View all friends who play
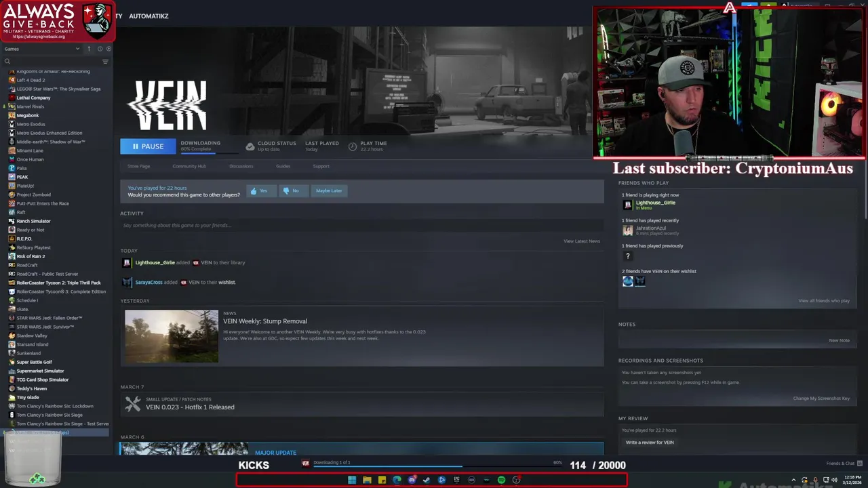Viewport: 868px width, 488px height. (x=824, y=300)
